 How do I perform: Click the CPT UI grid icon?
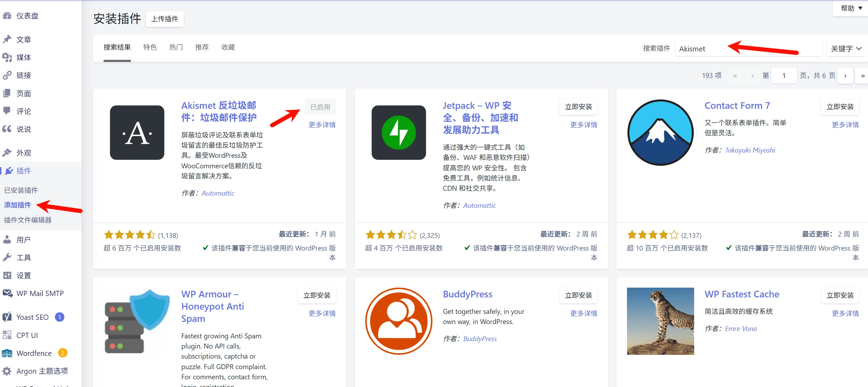click(7, 335)
